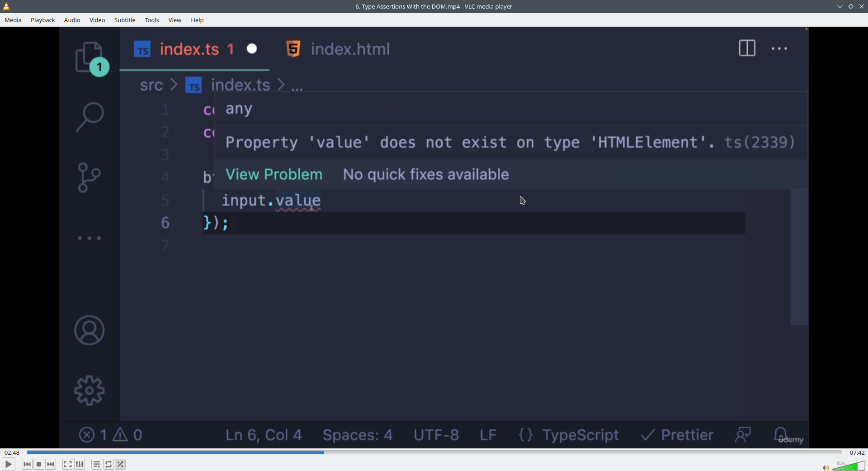Image resolution: width=868 pixels, height=471 pixels.
Task: Toggle loop repeat mode
Action: coord(108,464)
